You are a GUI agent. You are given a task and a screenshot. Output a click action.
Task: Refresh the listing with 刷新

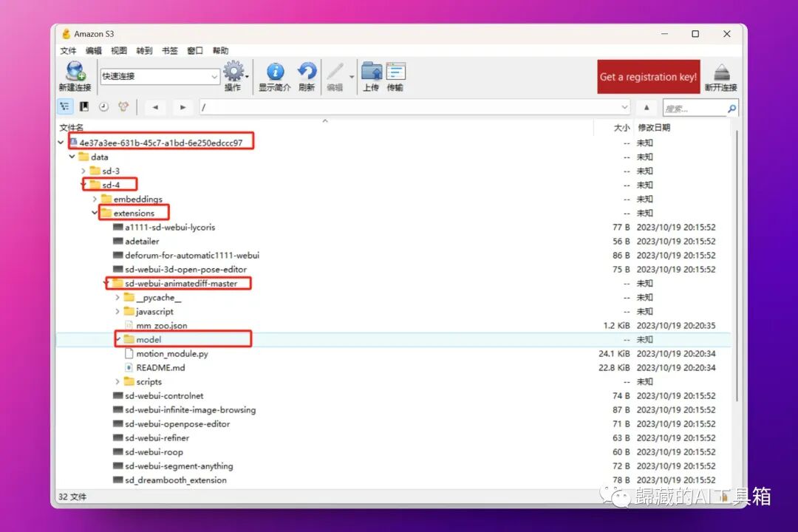(x=307, y=76)
